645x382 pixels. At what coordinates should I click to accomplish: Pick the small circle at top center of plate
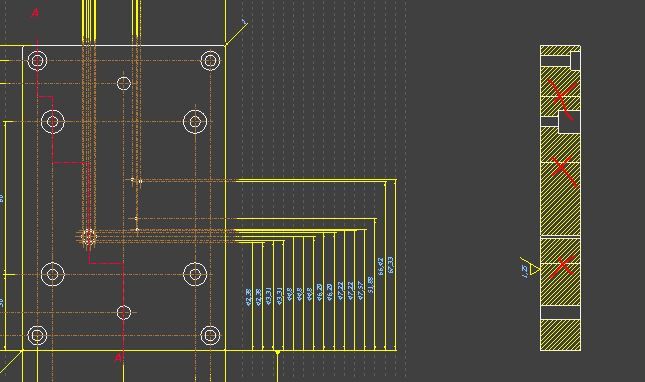click(x=124, y=83)
